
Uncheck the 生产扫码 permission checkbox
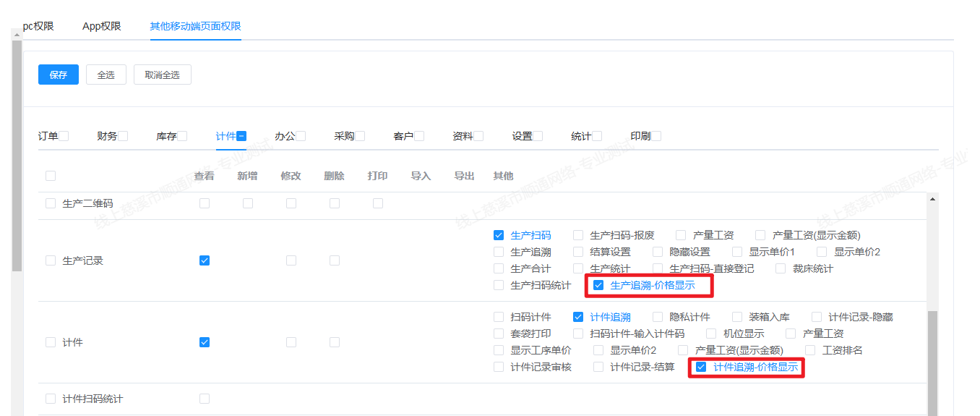(x=499, y=235)
